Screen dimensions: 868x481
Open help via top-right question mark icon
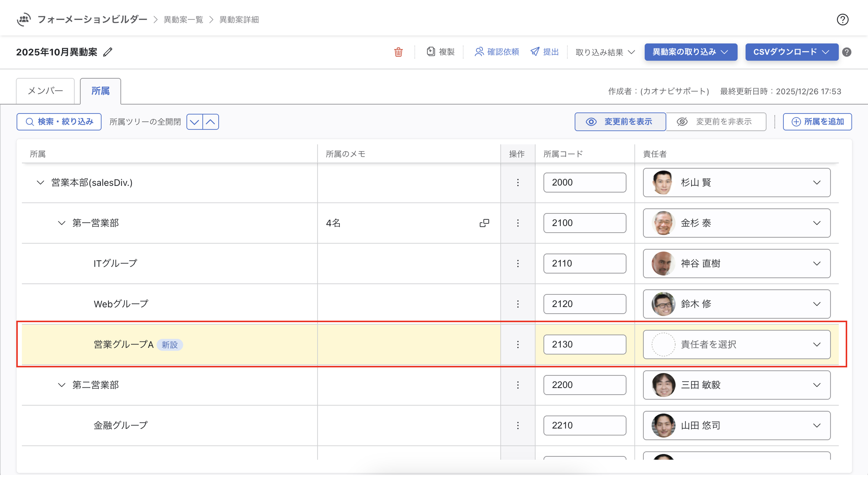842,20
